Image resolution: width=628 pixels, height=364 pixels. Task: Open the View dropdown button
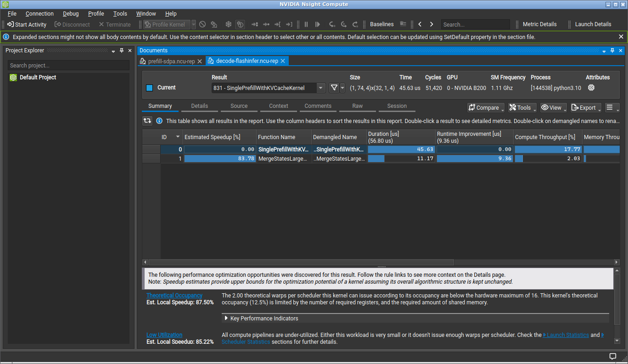(x=554, y=107)
